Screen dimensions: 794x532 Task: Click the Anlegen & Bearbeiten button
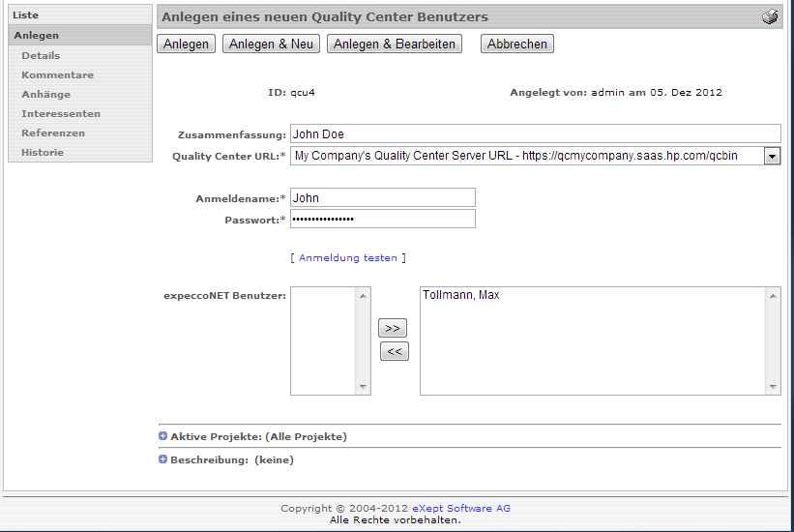[x=394, y=44]
